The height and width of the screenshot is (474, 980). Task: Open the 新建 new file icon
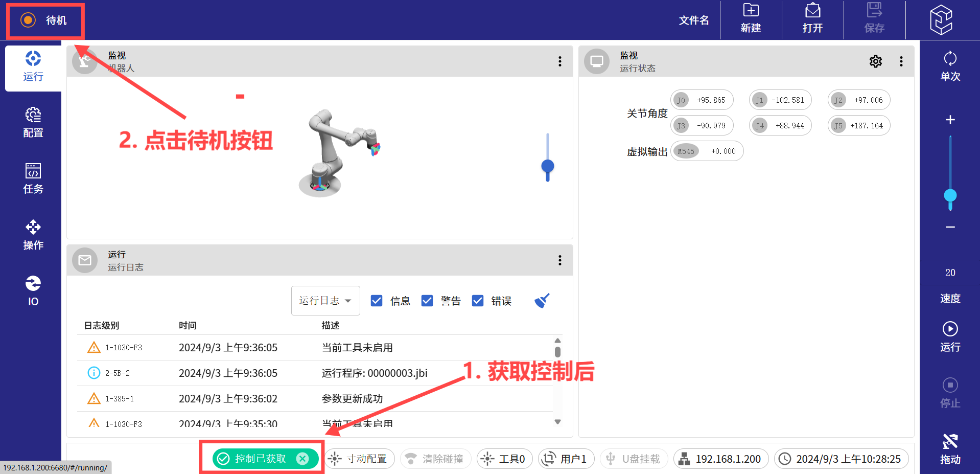click(x=751, y=19)
